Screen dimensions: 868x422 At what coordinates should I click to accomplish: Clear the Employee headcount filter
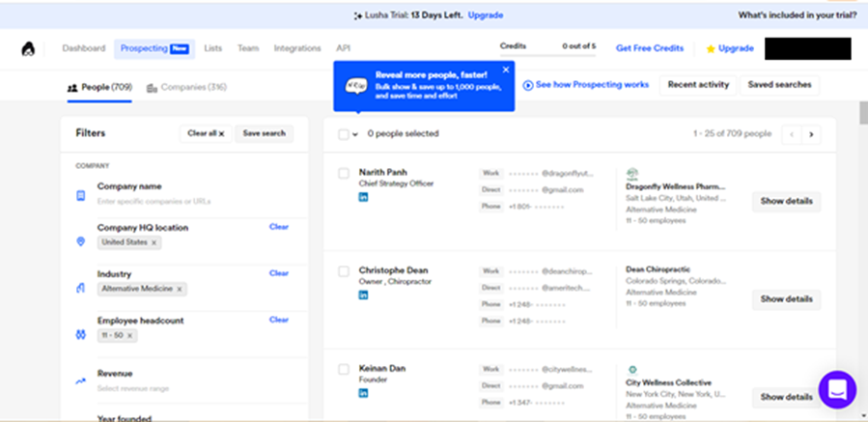click(278, 320)
